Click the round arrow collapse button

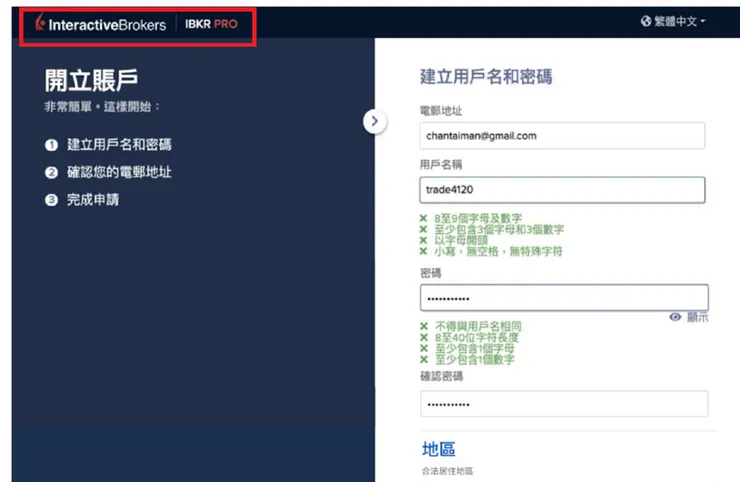click(375, 121)
